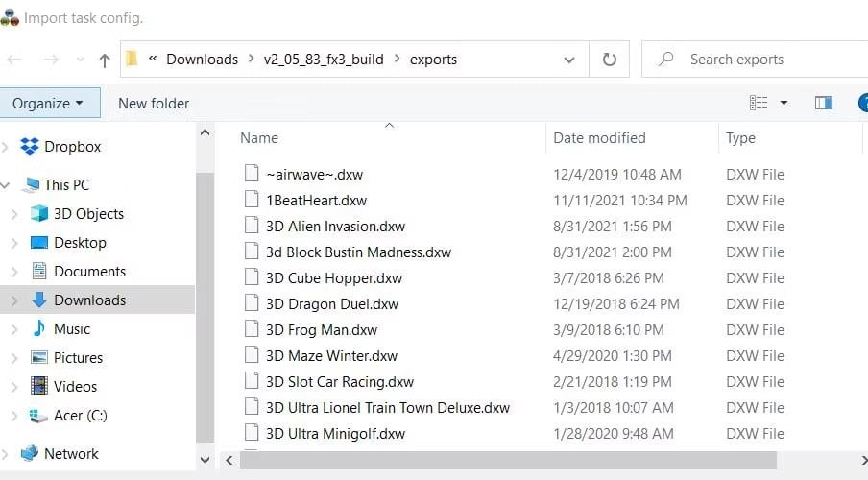Click navigation pane scrollbar down arrow
868x480 pixels.
205,460
